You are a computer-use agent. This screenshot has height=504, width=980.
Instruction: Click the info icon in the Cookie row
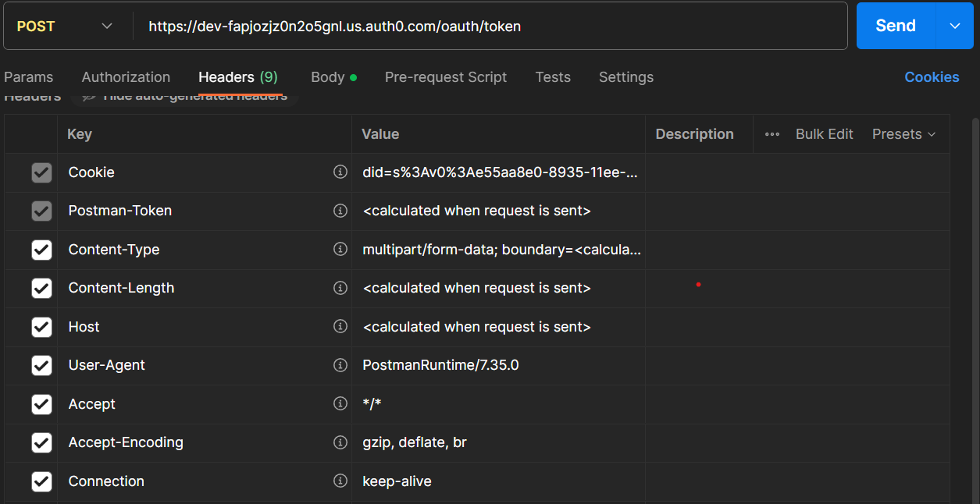tap(340, 172)
